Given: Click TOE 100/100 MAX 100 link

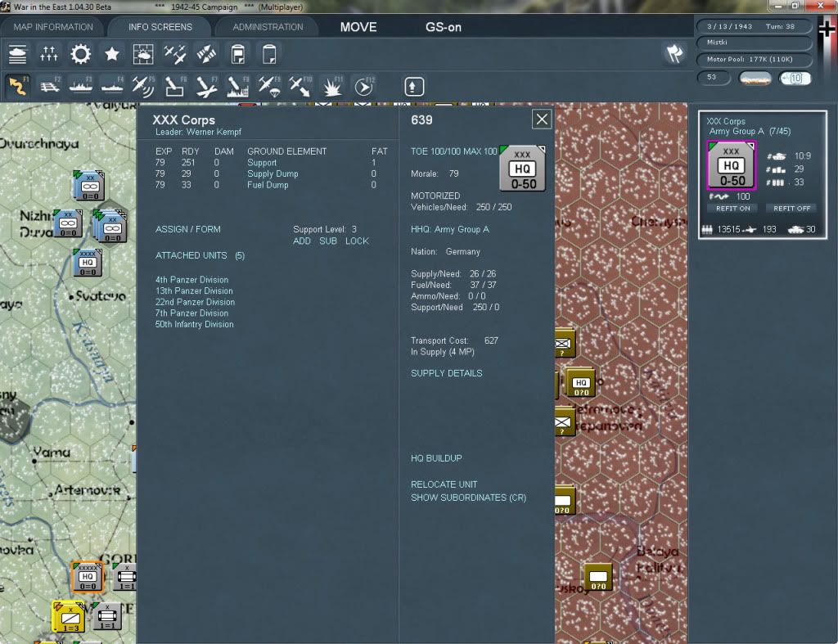Looking at the screenshot, I should [x=453, y=151].
